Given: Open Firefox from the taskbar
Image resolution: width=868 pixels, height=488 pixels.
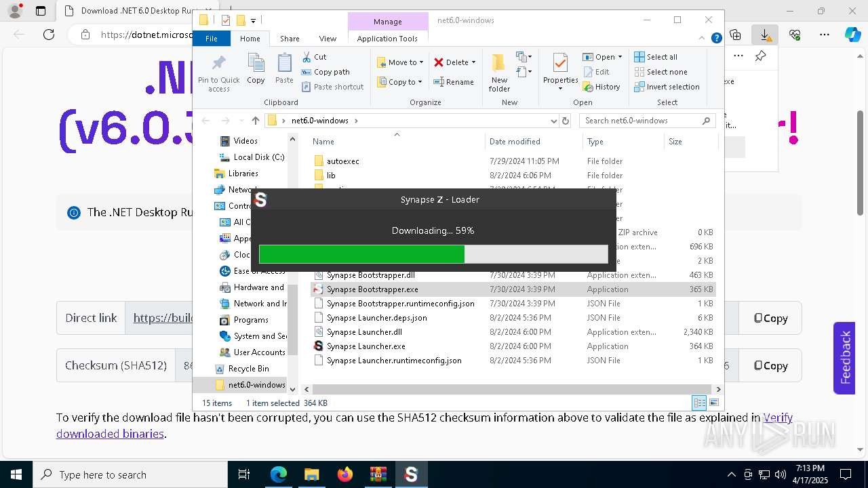Looking at the screenshot, I should [x=345, y=474].
